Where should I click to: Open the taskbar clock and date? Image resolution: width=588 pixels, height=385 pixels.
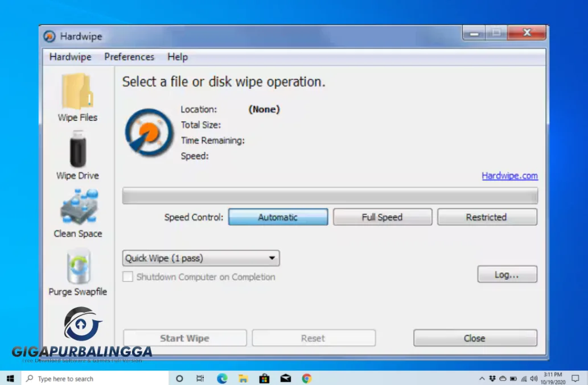point(553,378)
